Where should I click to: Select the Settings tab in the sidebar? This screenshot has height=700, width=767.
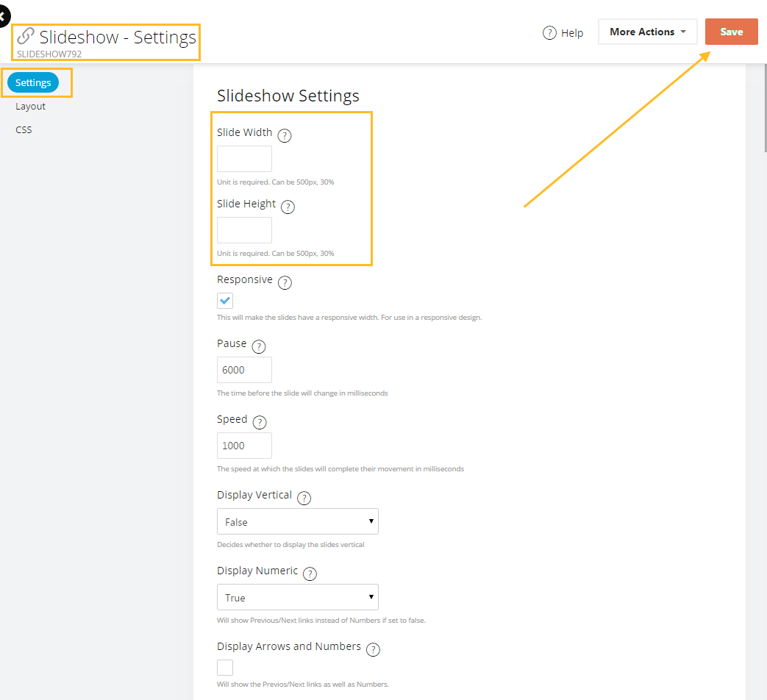[32, 82]
